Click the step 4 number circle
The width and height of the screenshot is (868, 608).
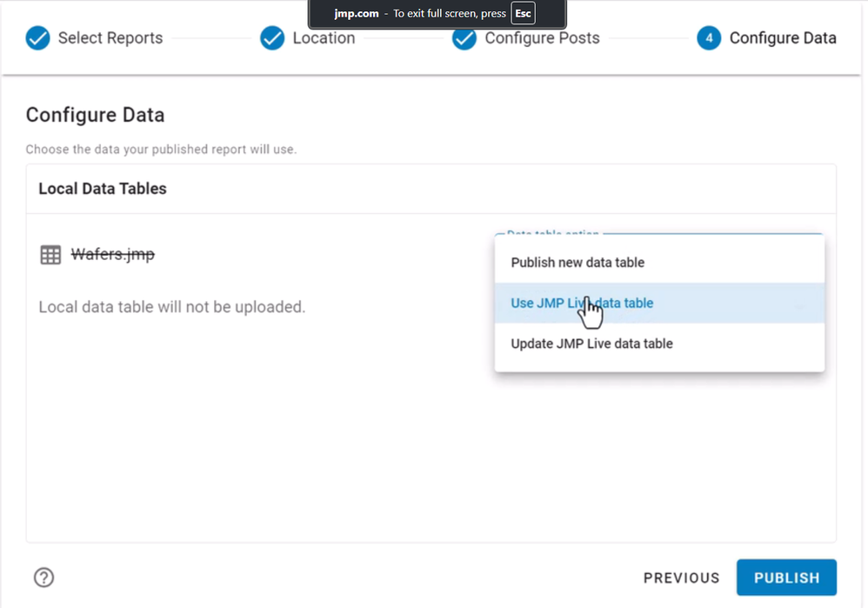point(709,38)
